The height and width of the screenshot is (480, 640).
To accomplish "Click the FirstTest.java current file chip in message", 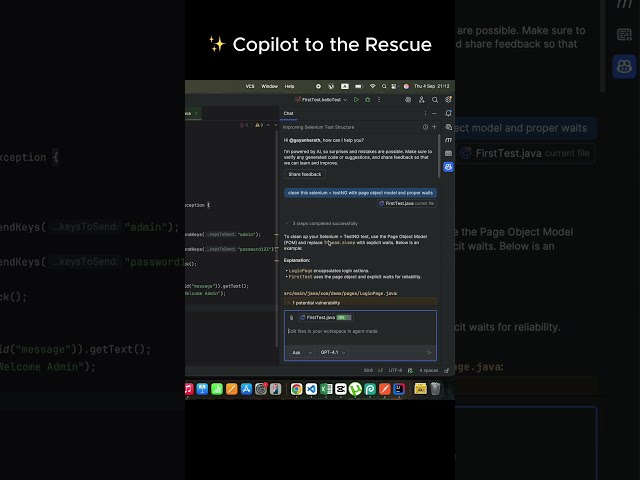I will [407, 203].
